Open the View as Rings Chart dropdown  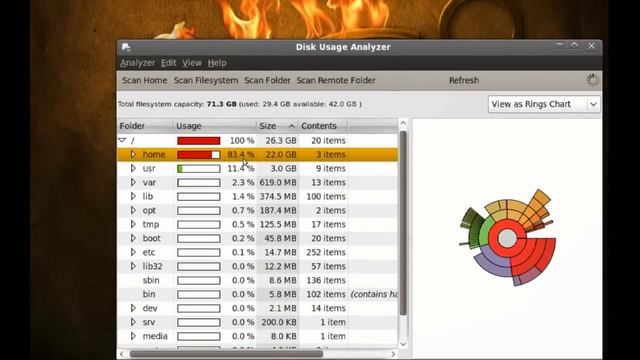(x=544, y=104)
